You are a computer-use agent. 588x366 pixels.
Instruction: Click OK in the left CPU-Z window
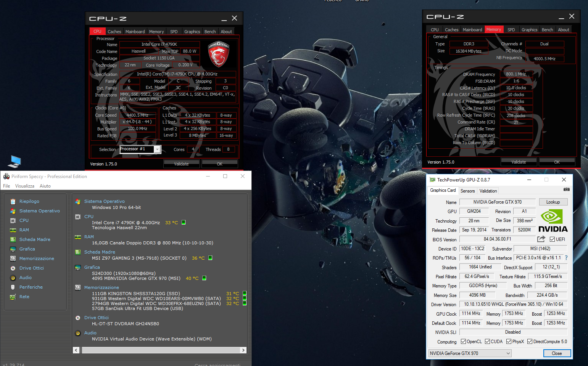click(219, 164)
